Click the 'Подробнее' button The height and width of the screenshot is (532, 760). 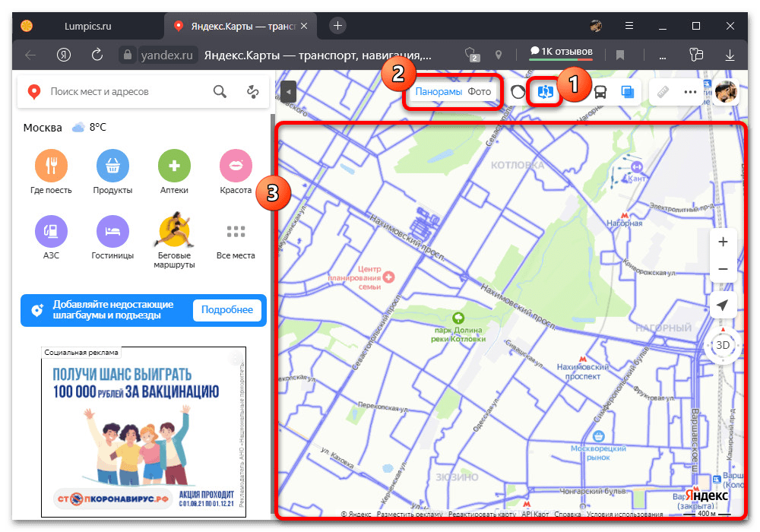(226, 310)
